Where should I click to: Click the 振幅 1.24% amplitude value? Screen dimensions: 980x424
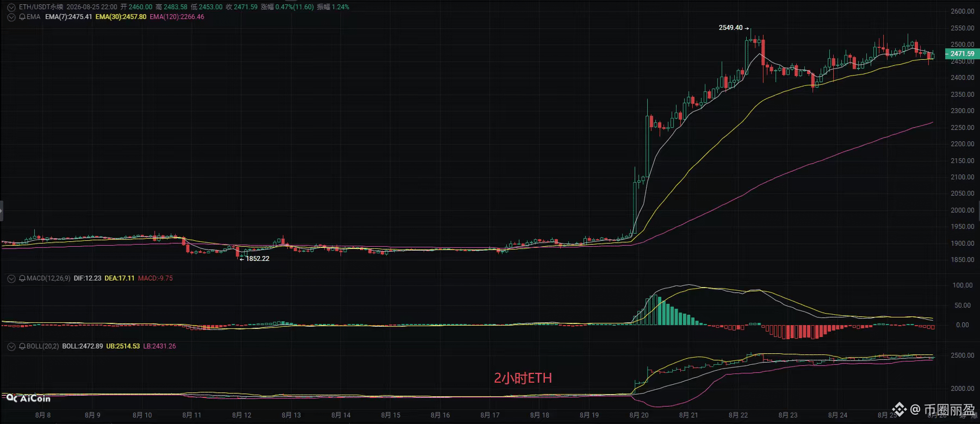333,7
